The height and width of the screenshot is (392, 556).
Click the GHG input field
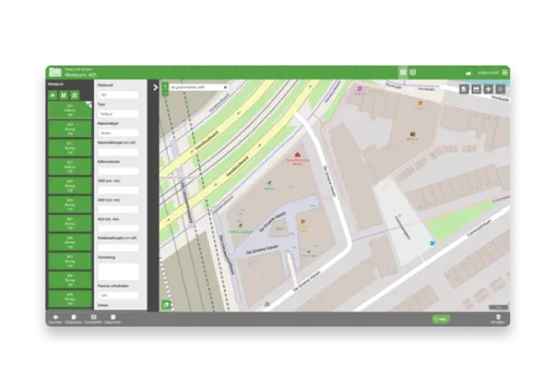click(118, 210)
